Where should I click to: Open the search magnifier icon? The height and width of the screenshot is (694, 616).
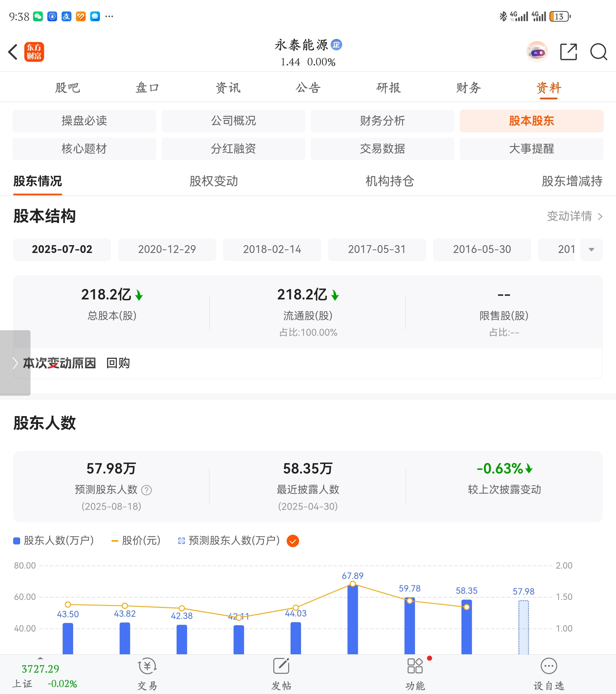(x=599, y=52)
